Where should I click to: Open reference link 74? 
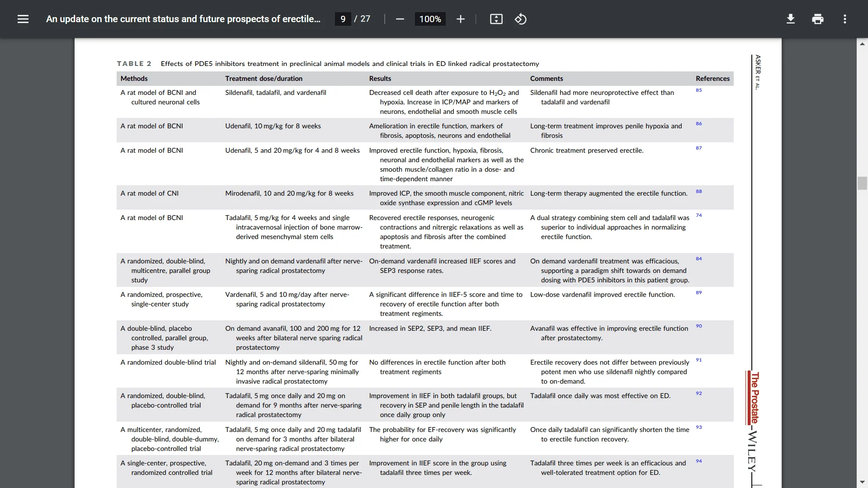(698, 216)
